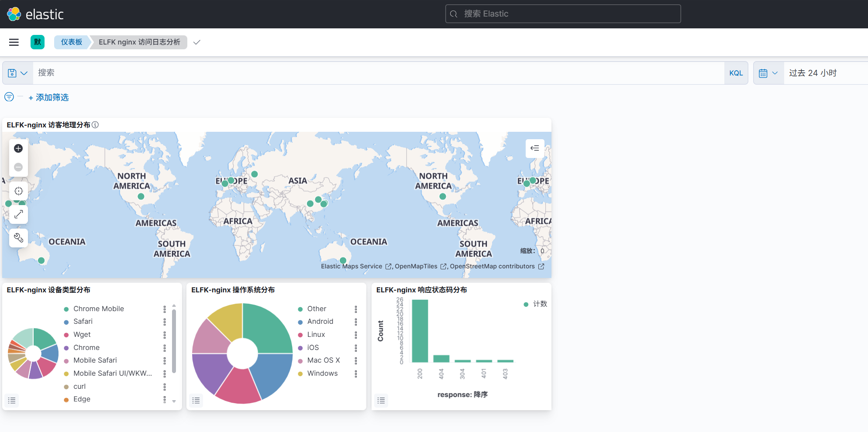Open the filter options menu icon

pyautogui.click(x=9, y=97)
